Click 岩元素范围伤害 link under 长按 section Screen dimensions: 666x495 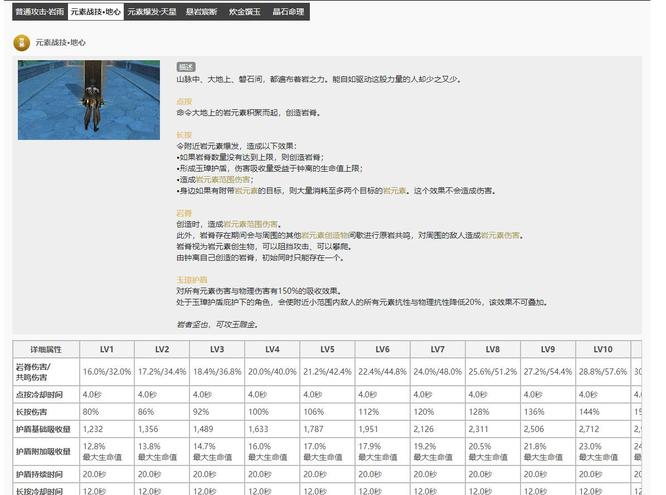223,179
